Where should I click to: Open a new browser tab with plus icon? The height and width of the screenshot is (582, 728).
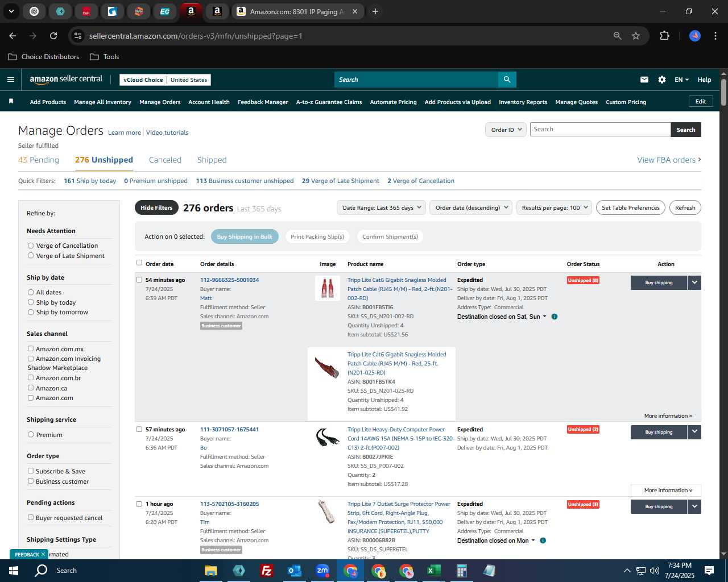[x=375, y=11]
